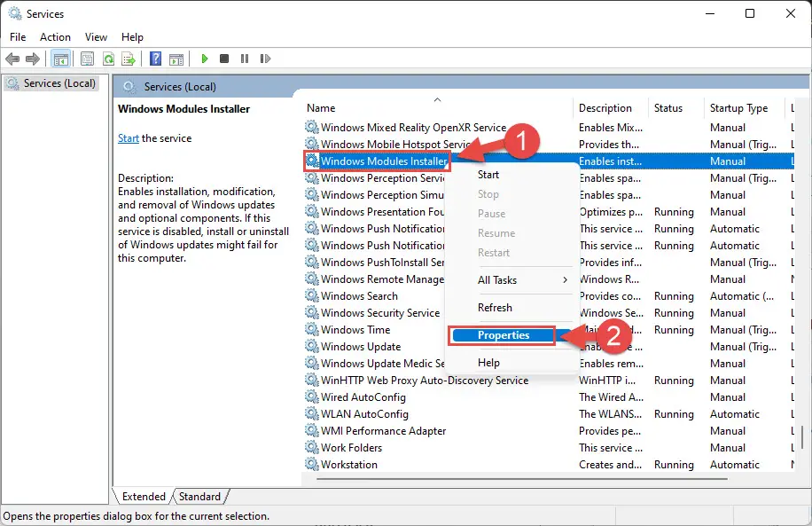Click gear icon beside Windows Search

tap(312, 295)
